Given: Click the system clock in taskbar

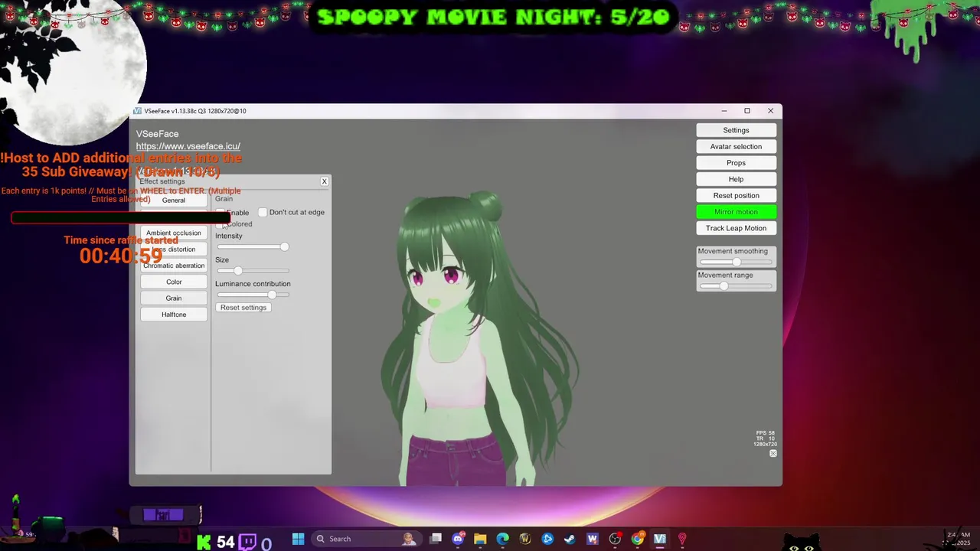Looking at the screenshot, I should (958, 539).
